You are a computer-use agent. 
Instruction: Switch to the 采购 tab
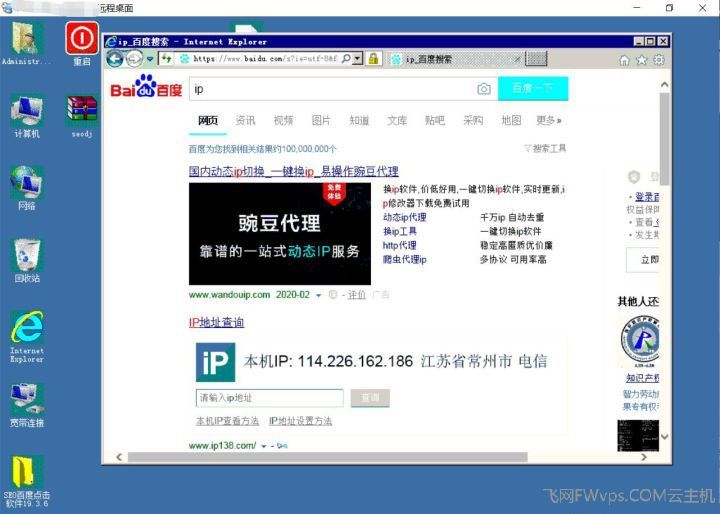[x=473, y=120]
